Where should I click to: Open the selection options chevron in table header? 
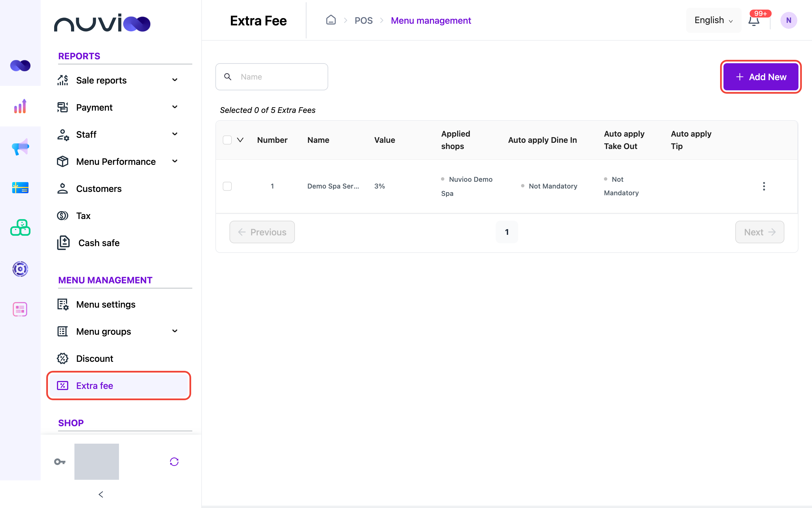point(240,140)
